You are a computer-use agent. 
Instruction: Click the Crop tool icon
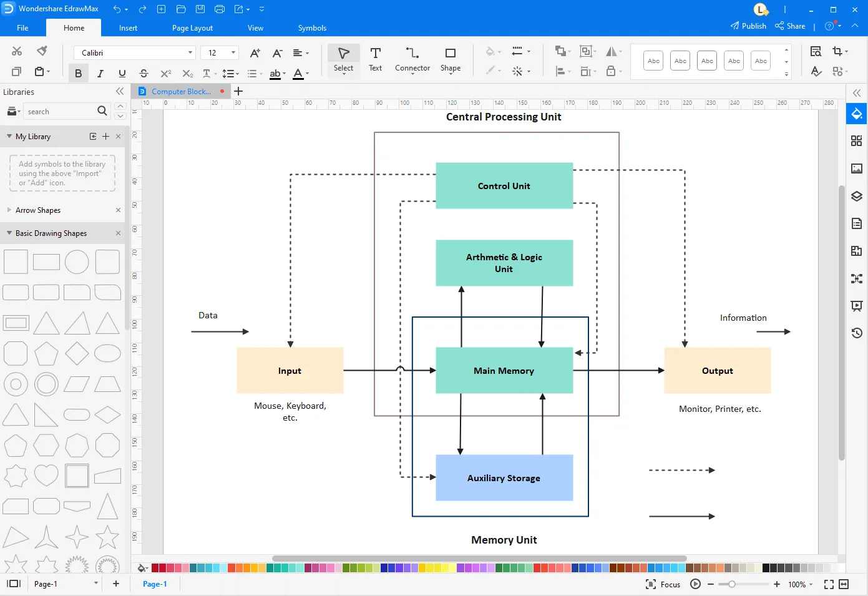coord(837,51)
